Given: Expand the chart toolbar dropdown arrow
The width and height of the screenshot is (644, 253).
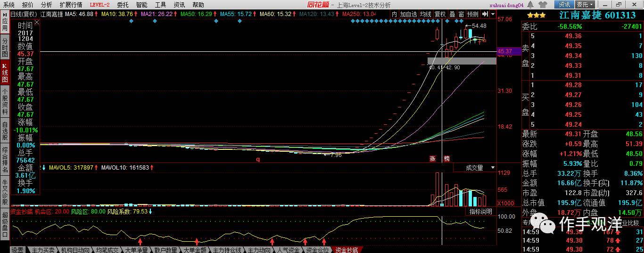Looking at the screenshot, I should tap(493, 14).
